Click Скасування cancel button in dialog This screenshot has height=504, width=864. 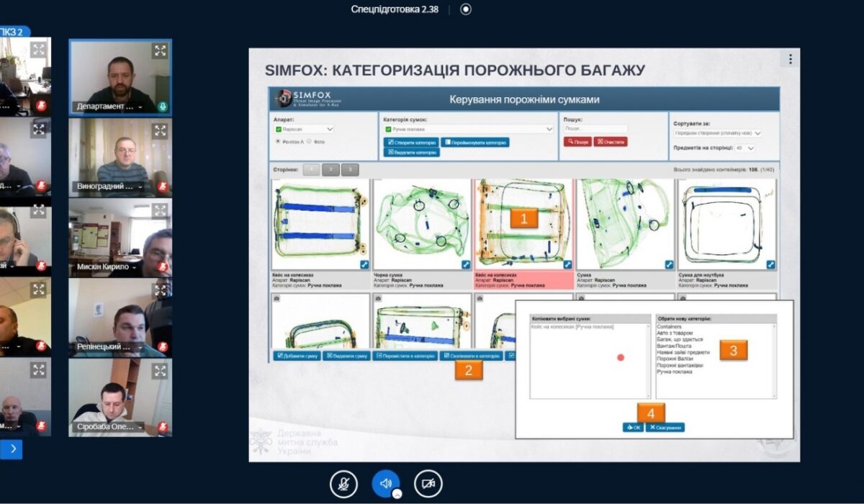(665, 427)
